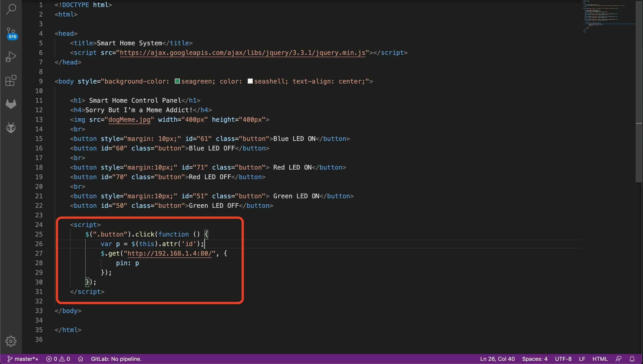Click the id="61" attribute on line 15

198,139
